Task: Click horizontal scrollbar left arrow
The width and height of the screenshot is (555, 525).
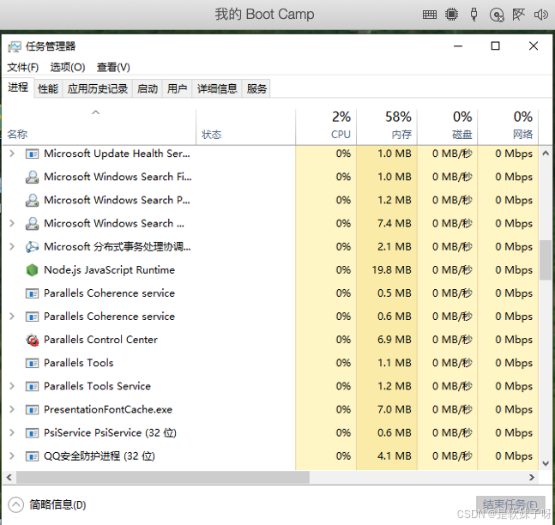Action: 9,478
